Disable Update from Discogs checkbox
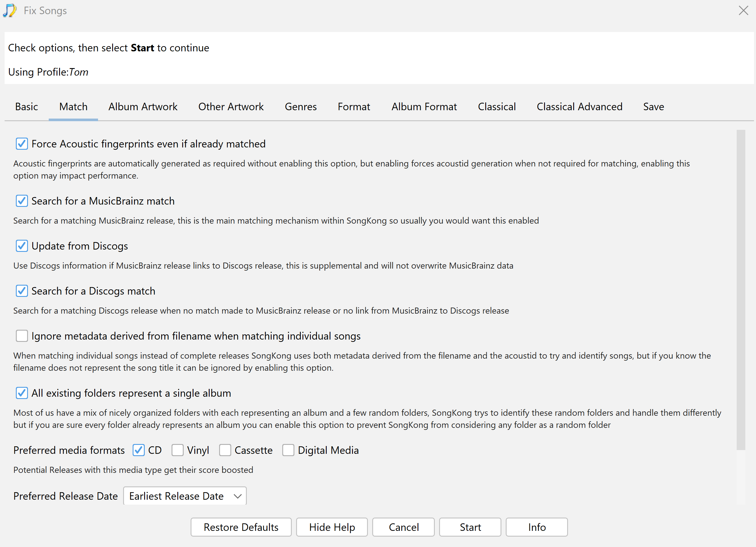Image resolution: width=756 pixels, height=547 pixels. [22, 246]
